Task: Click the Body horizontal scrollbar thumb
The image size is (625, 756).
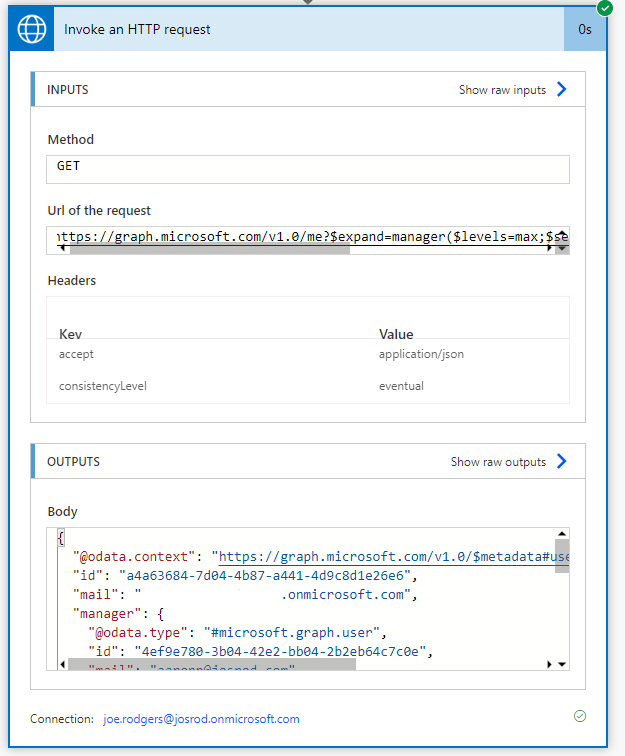Action: [x=212, y=664]
